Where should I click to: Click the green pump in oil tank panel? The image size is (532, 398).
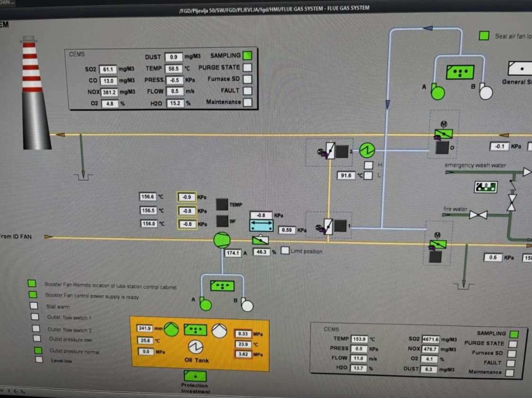pos(171,329)
